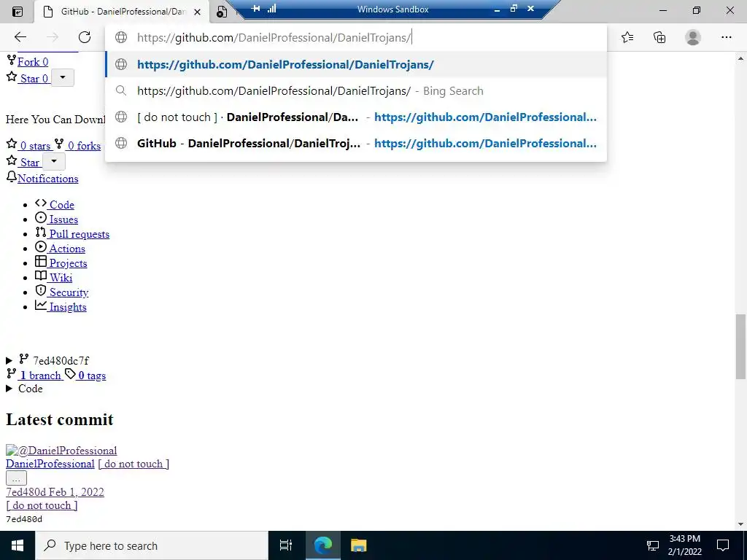Click the taskbar search box
This screenshot has width=747, height=560.
[x=152, y=545]
